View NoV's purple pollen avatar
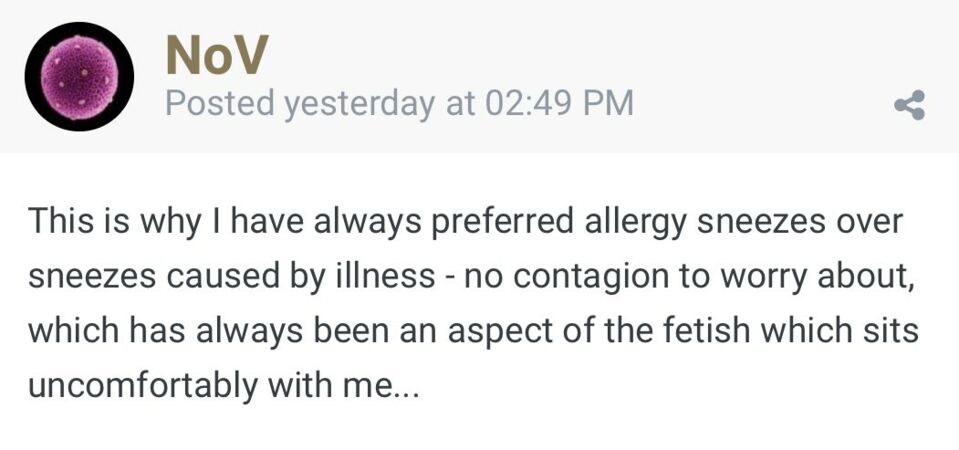This screenshot has width=959, height=450. coord(79,76)
